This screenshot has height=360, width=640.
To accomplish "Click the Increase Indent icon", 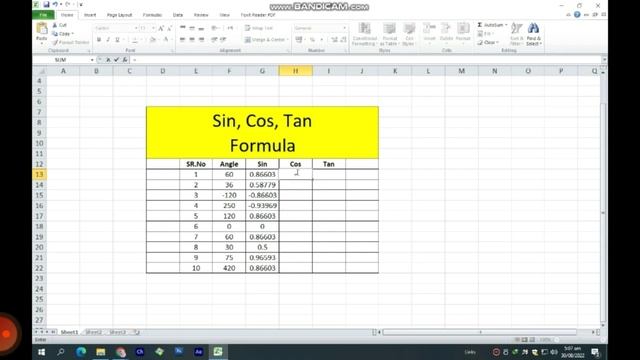I will tap(223, 39).
